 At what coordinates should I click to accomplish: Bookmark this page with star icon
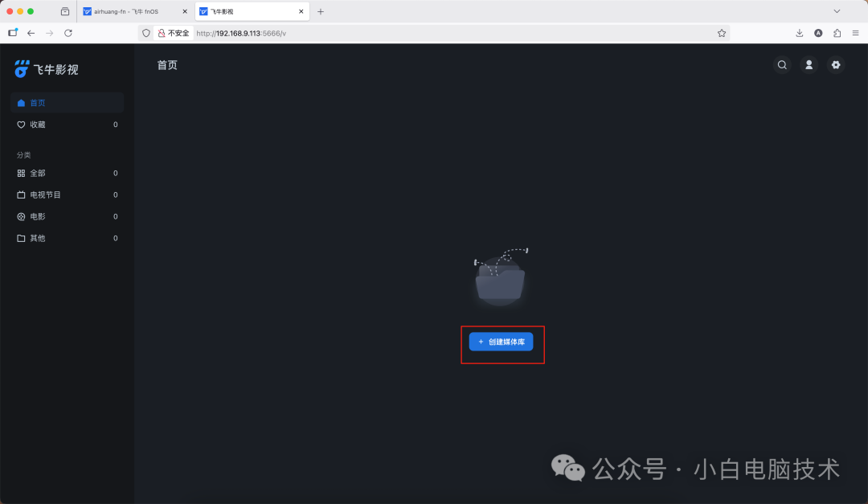click(721, 33)
